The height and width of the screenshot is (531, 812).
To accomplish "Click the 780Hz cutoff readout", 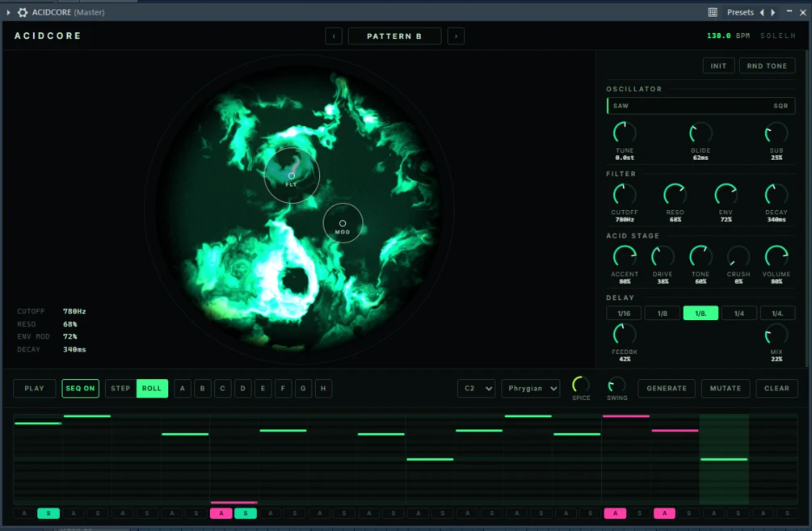I will [x=74, y=311].
